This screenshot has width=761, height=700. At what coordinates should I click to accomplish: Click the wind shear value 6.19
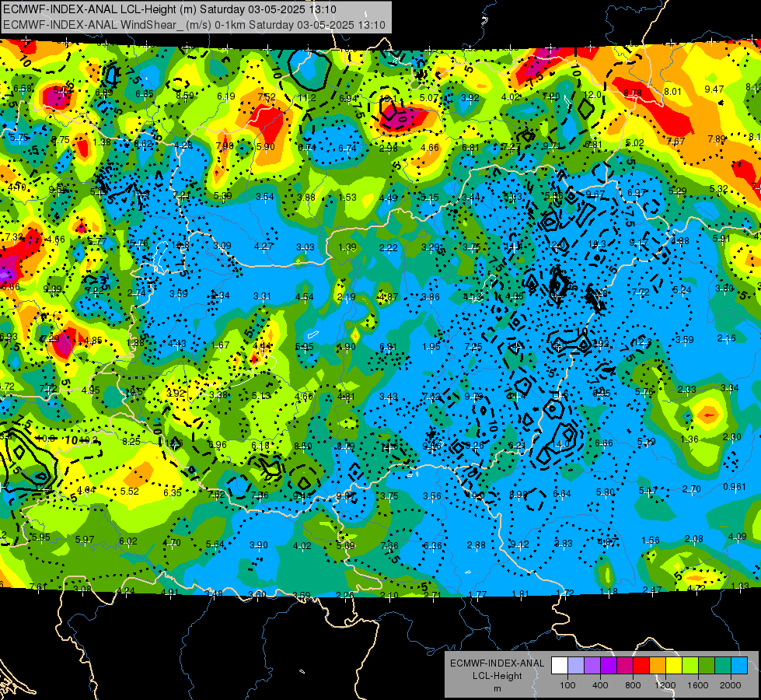point(226,96)
